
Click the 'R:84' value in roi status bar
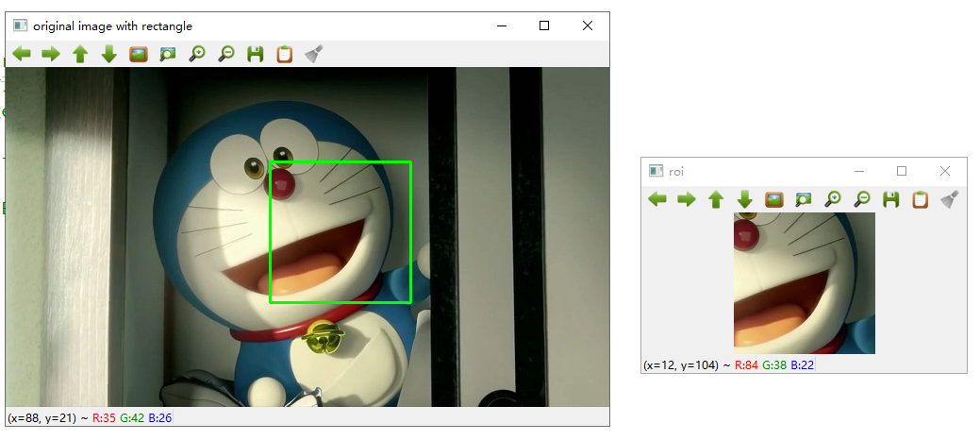[x=746, y=364]
